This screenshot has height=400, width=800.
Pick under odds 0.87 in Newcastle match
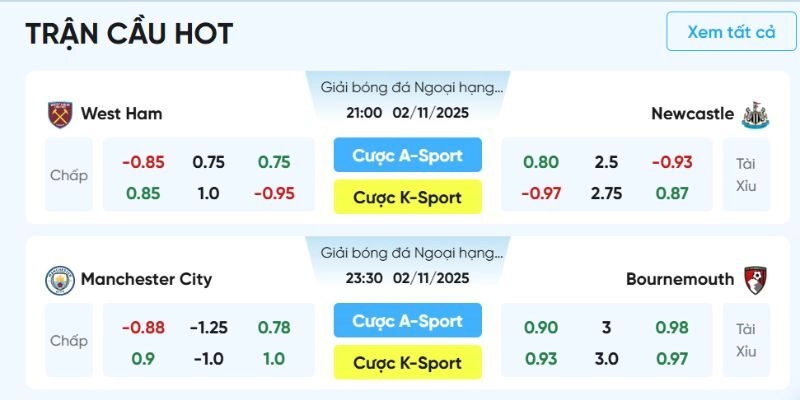pos(672,193)
